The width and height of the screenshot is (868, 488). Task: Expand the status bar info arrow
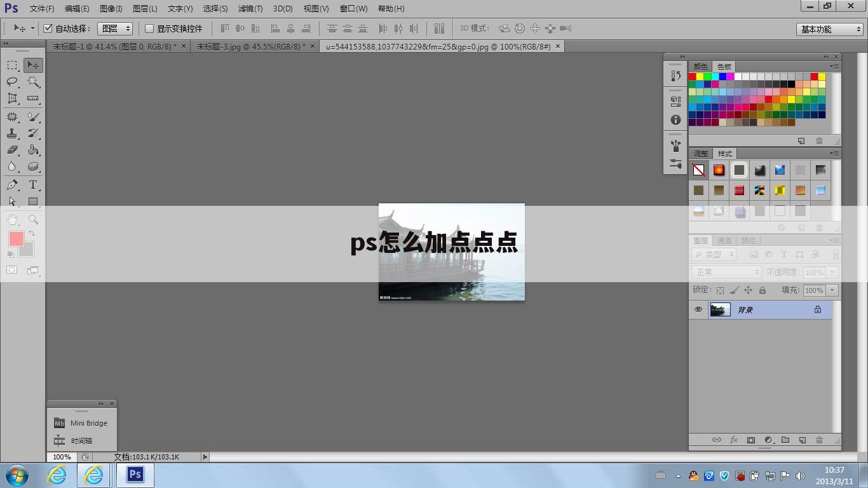coord(205,457)
